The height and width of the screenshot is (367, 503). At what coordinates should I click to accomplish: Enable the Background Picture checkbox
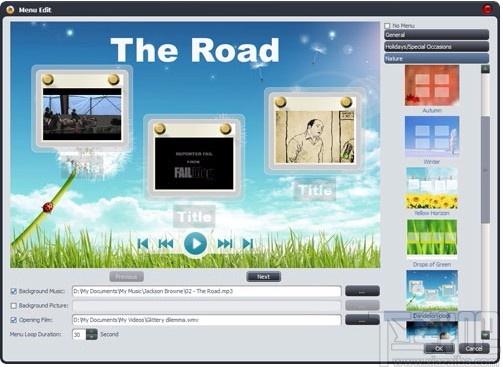coord(14,306)
